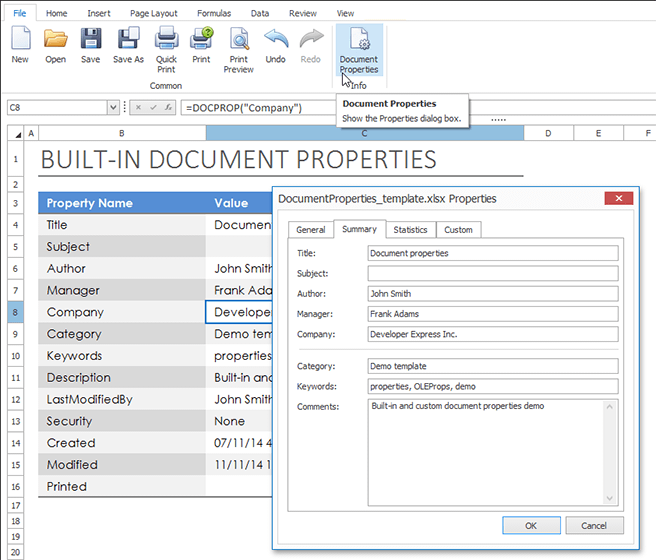Screen dimensions: 656x560
Task: Select the Statistics tab in Properties
Action: click(410, 230)
